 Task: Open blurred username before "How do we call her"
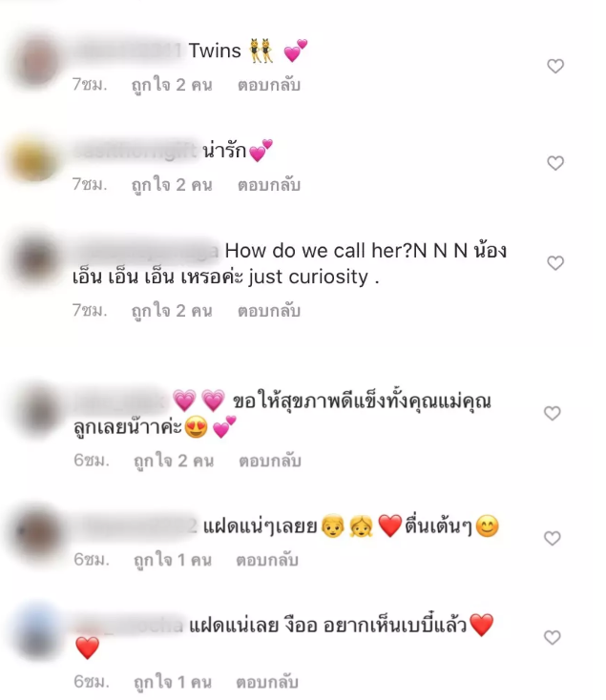pos(146,251)
